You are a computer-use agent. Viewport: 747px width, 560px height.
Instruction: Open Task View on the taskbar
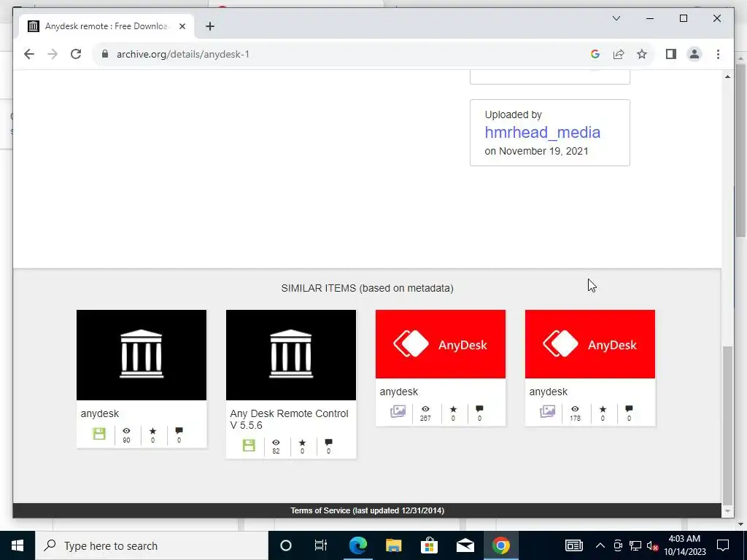pyautogui.click(x=321, y=545)
